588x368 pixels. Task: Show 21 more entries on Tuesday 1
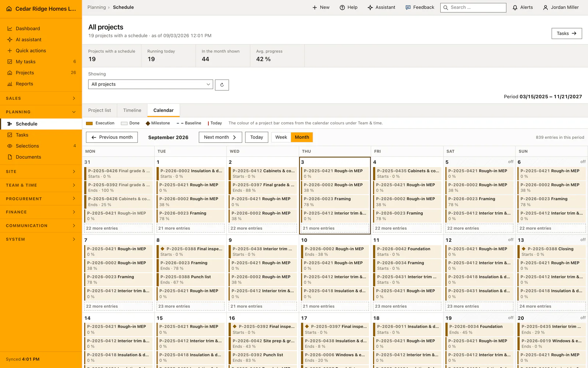pyautogui.click(x=190, y=228)
